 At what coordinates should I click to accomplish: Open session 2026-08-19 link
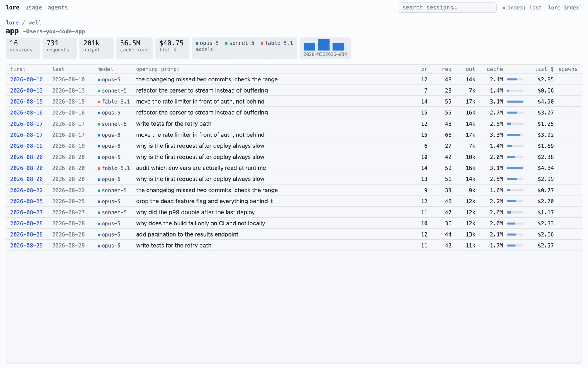point(26,146)
